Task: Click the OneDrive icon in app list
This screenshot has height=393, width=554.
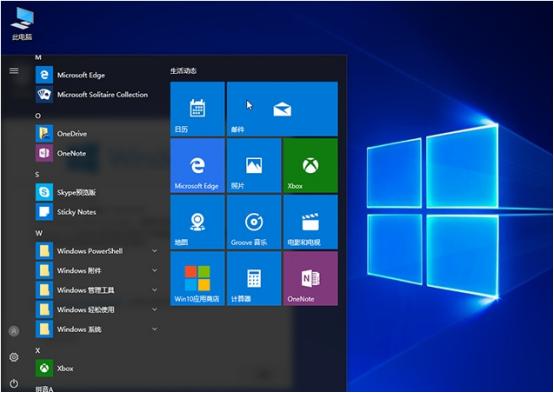Action: (x=44, y=134)
